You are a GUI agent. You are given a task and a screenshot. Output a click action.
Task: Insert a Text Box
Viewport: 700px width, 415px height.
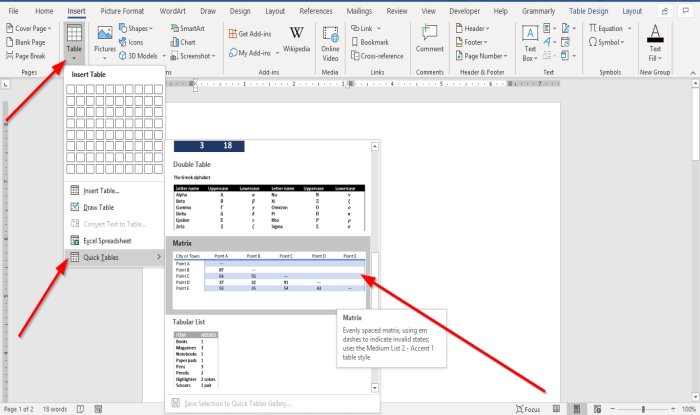click(530, 44)
